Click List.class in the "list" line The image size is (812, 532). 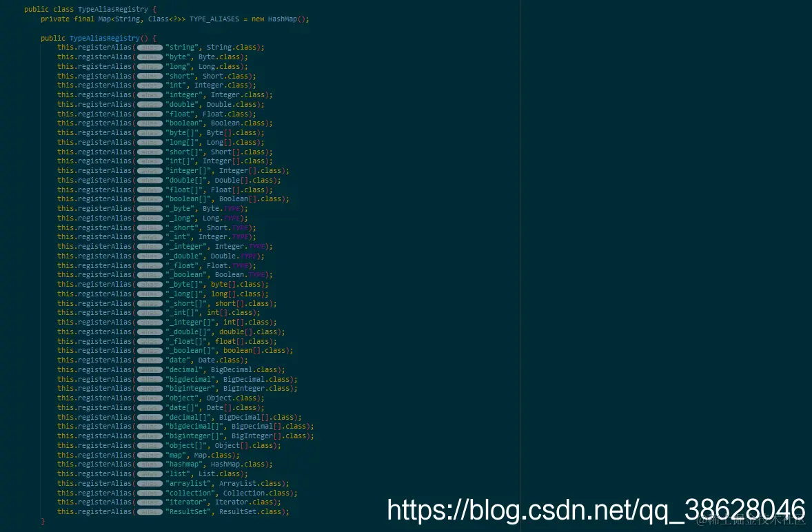pos(219,474)
